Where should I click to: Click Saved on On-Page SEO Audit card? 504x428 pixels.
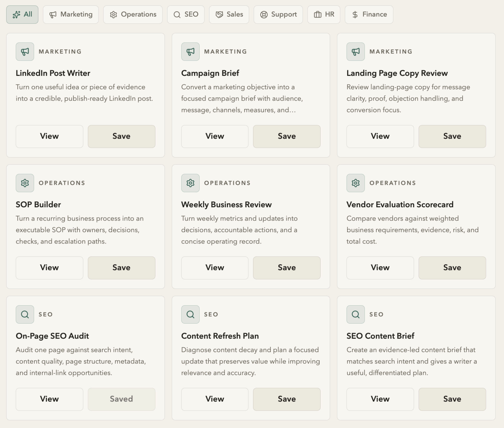(x=121, y=399)
